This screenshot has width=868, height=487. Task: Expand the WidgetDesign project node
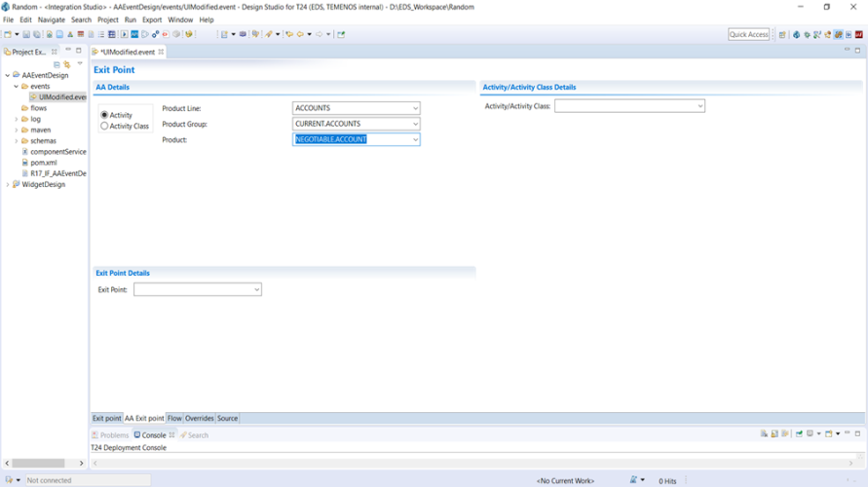click(8, 184)
